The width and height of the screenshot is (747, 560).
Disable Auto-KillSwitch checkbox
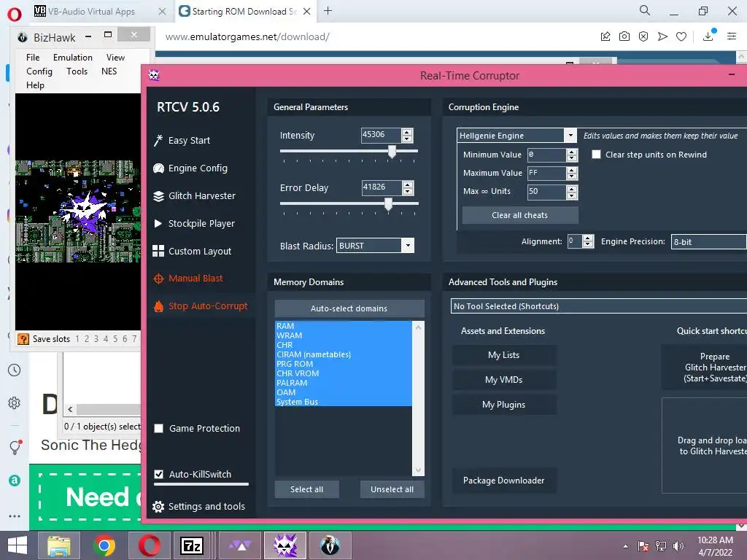coord(158,474)
